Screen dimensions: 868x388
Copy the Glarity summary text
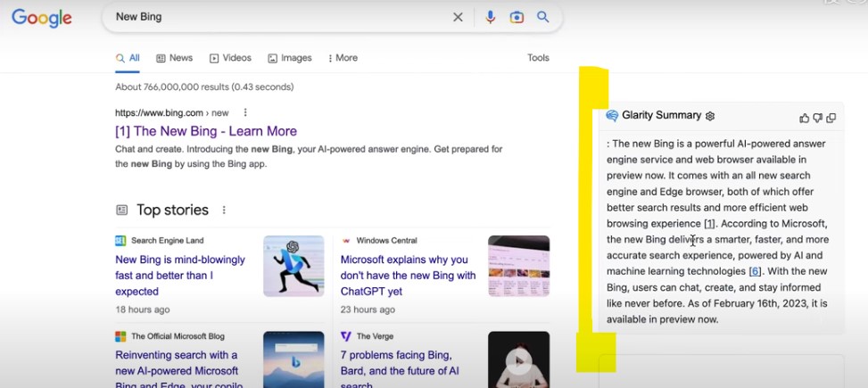[831, 118]
